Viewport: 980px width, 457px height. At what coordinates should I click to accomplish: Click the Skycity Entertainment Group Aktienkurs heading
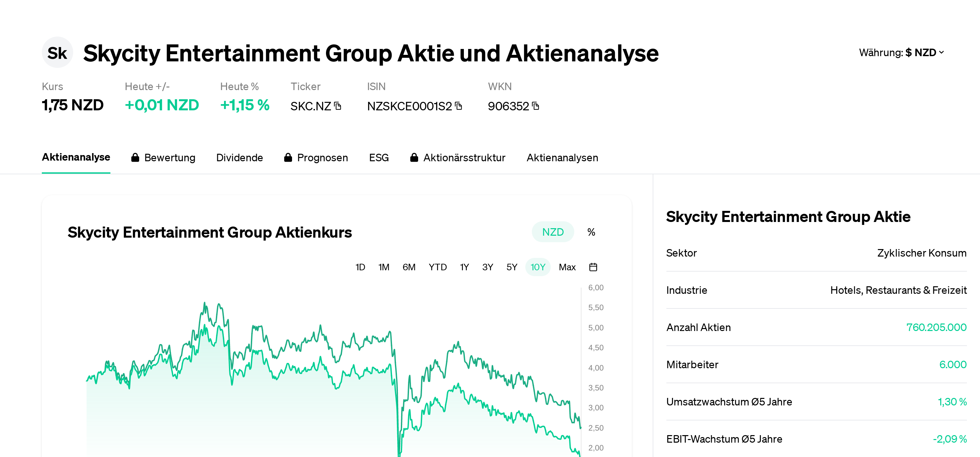[x=210, y=232]
